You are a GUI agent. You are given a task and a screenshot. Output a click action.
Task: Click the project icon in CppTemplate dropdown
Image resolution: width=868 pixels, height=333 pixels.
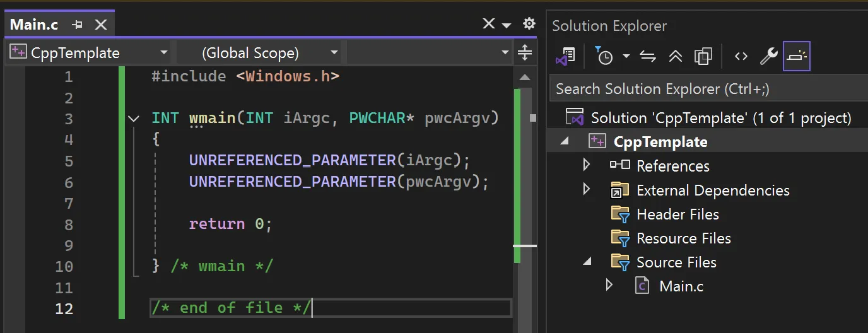pos(18,53)
